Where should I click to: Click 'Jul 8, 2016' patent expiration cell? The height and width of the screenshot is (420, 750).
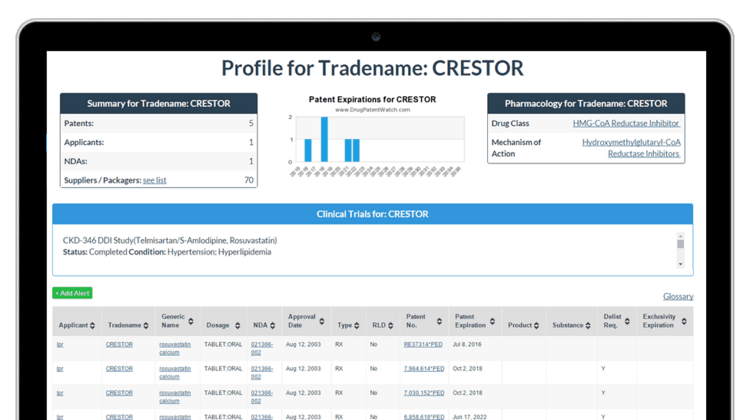pos(467,344)
